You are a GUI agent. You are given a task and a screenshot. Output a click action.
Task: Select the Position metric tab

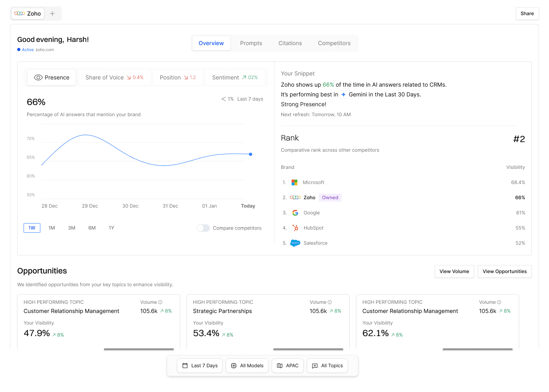coord(178,77)
